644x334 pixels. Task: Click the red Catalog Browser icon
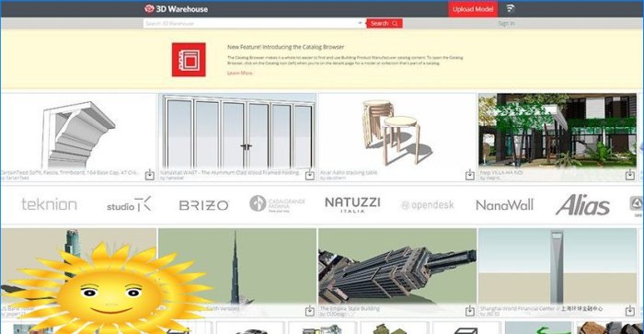[x=189, y=60]
